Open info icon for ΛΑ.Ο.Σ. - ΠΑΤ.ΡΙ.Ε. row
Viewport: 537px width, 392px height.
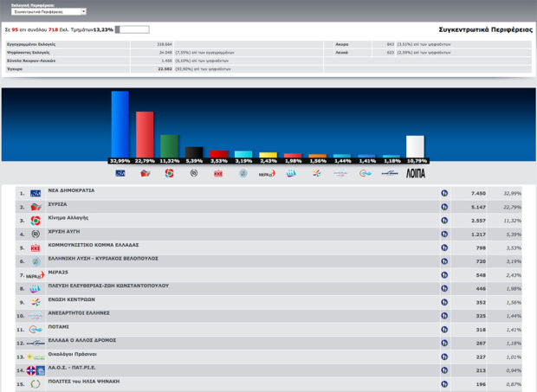click(444, 370)
